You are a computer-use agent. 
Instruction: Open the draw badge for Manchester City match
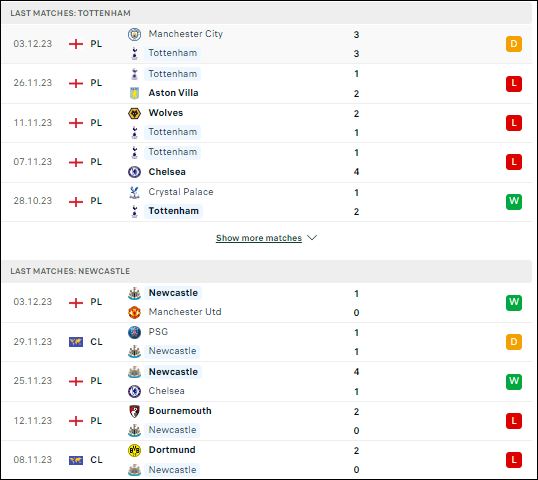pyautogui.click(x=514, y=44)
